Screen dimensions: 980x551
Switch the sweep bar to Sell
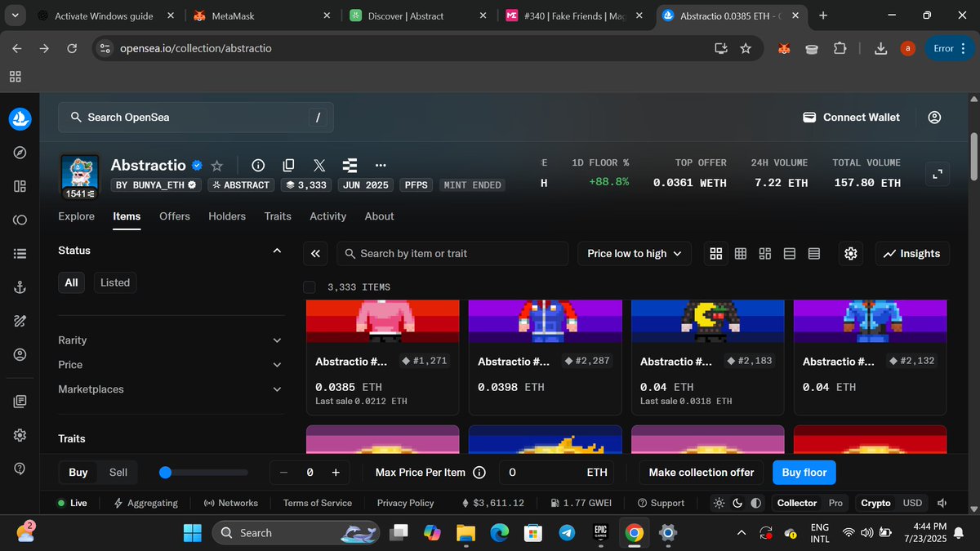(x=118, y=473)
